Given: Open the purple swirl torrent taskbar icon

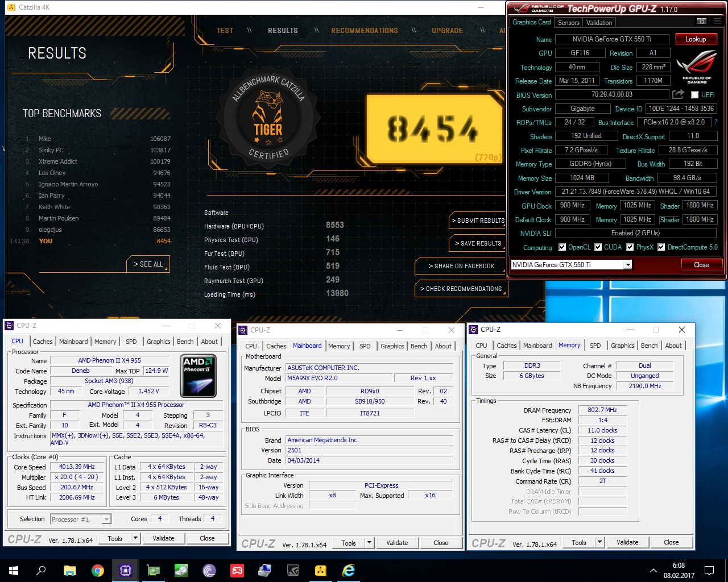Looking at the screenshot, I should tap(209, 570).
